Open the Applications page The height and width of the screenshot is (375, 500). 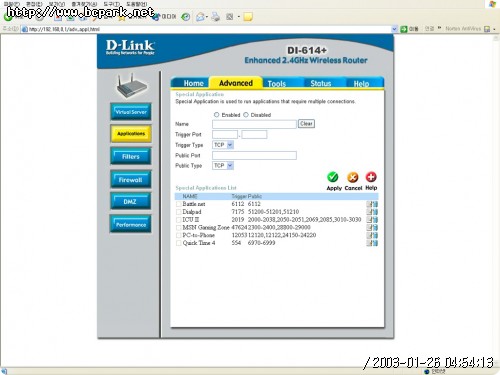pyautogui.click(x=131, y=134)
